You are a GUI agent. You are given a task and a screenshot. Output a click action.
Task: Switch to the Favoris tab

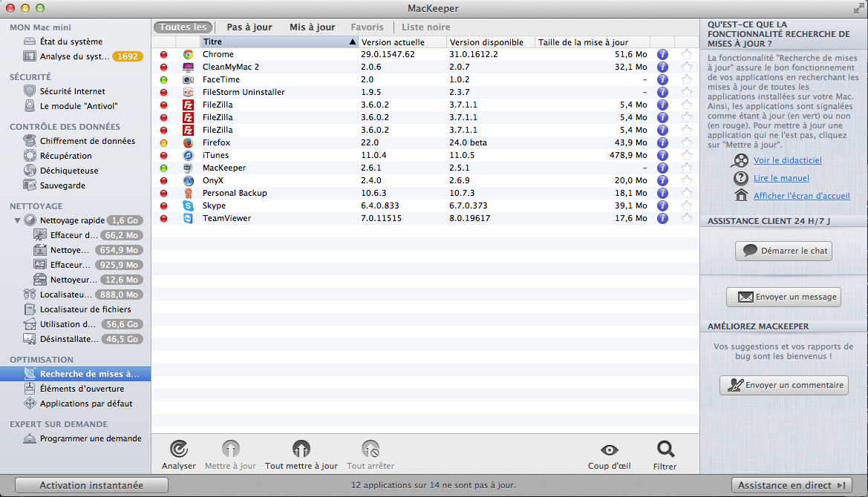pyautogui.click(x=367, y=27)
